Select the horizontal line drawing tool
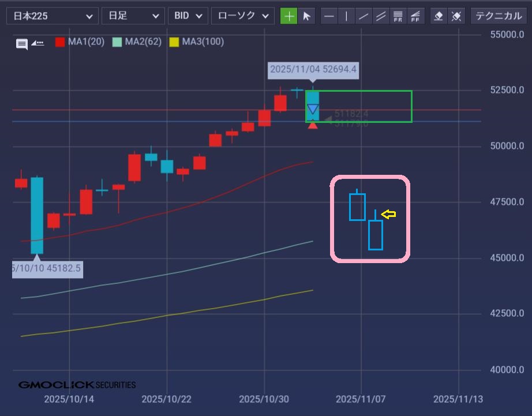532x416 pixels. [x=329, y=16]
